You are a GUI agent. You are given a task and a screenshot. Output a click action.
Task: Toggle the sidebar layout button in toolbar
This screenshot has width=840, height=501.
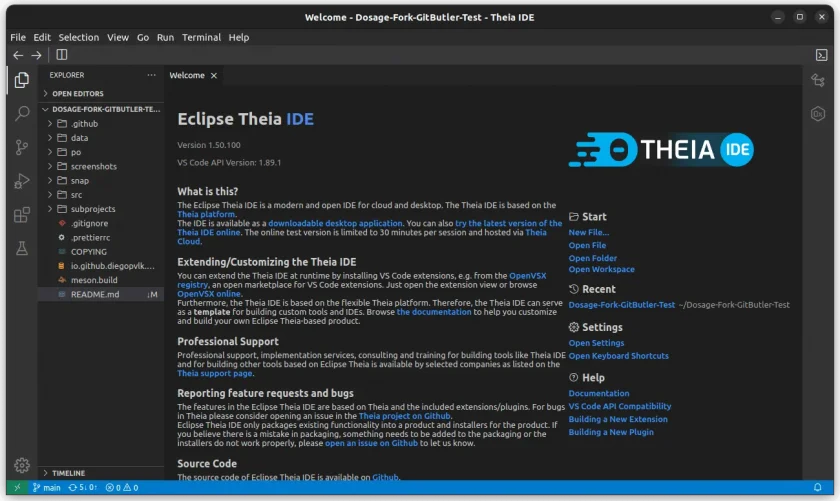(x=62, y=55)
